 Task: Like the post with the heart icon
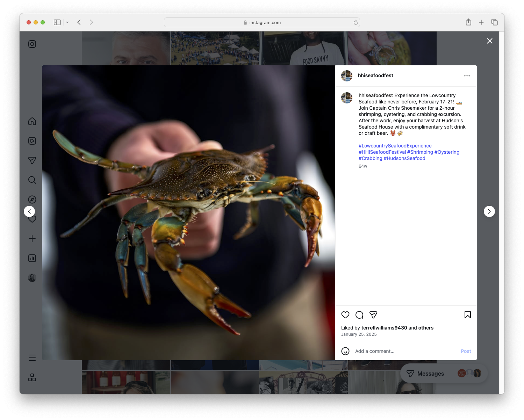(x=345, y=315)
